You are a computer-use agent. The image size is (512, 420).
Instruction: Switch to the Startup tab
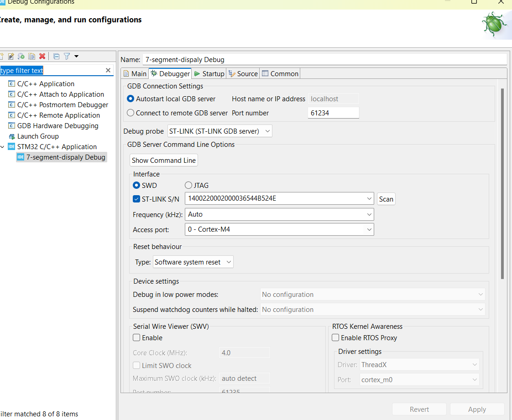pos(209,73)
